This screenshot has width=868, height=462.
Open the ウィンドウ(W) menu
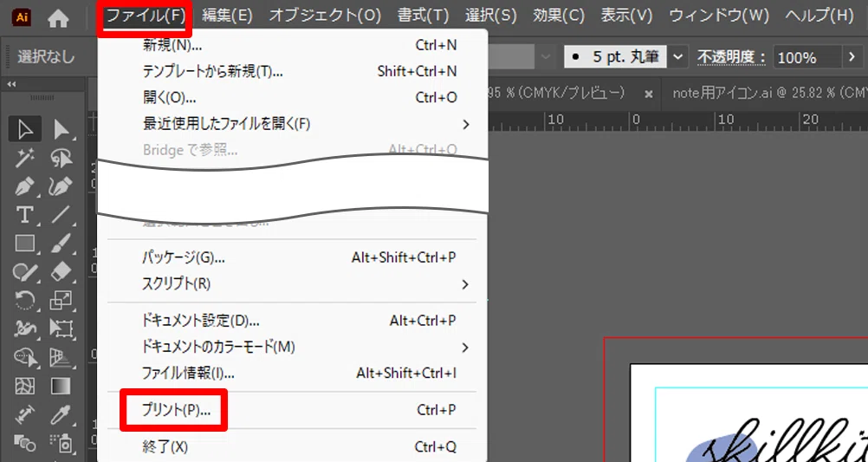719,16
